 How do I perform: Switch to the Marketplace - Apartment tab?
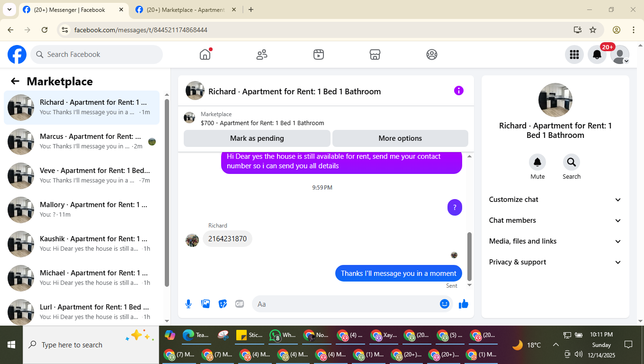(186, 9)
